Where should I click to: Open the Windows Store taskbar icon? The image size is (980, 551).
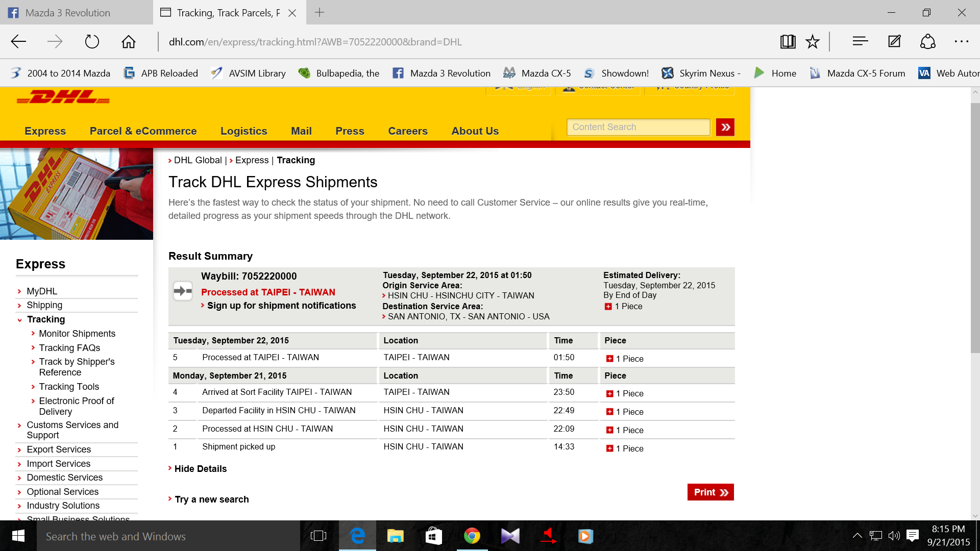coord(433,536)
